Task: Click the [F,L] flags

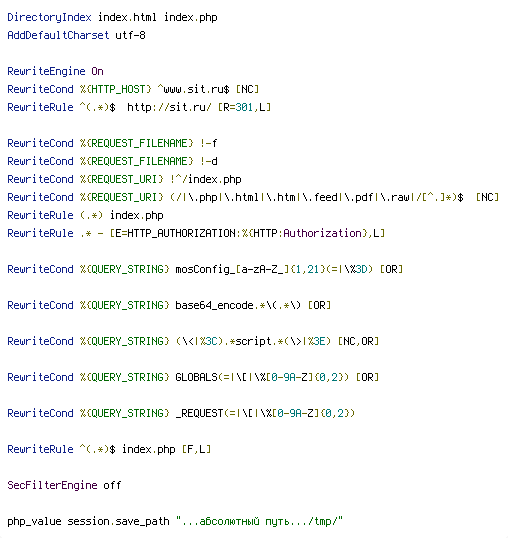Action: 197,449
